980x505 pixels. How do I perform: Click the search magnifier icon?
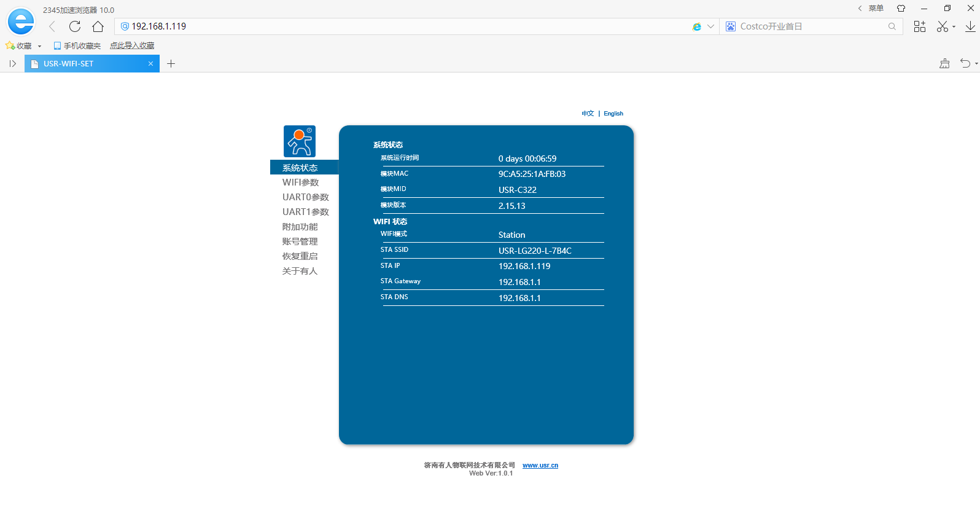coord(892,26)
